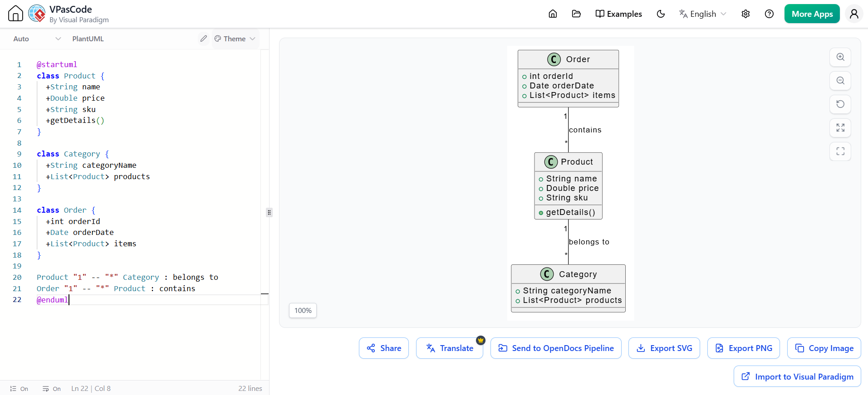
Task: Click 'By Visual Paradigm' subtitle
Action: [x=79, y=20]
